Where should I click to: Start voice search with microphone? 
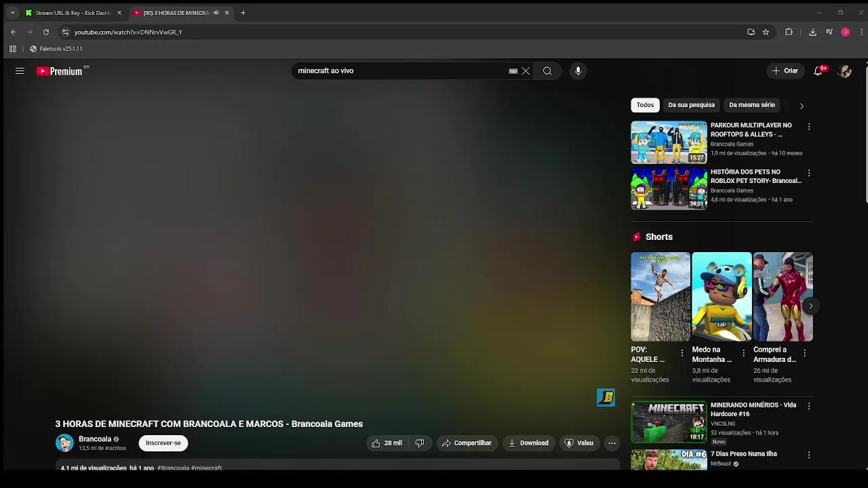tap(578, 70)
